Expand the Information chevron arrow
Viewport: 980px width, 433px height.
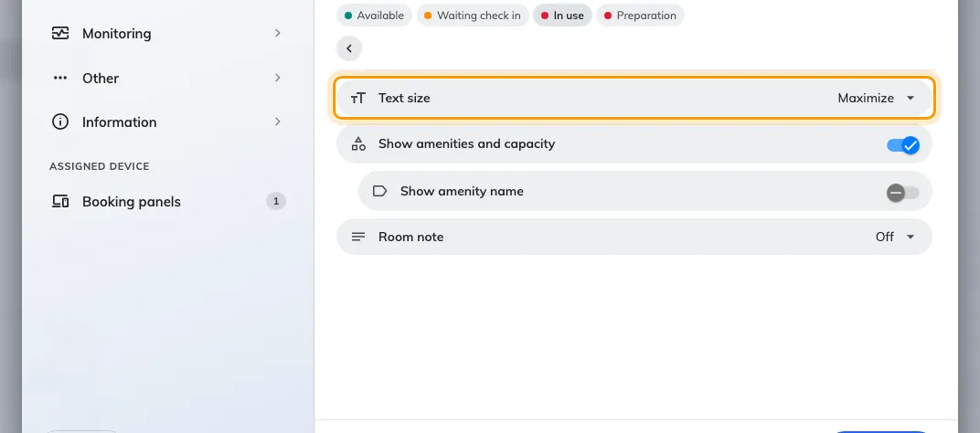coord(278,121)
